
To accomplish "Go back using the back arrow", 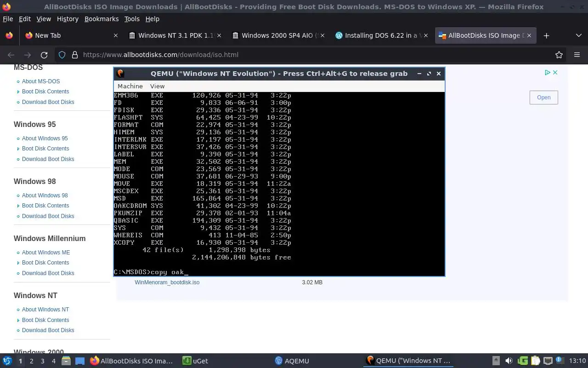I will point(11,55).
